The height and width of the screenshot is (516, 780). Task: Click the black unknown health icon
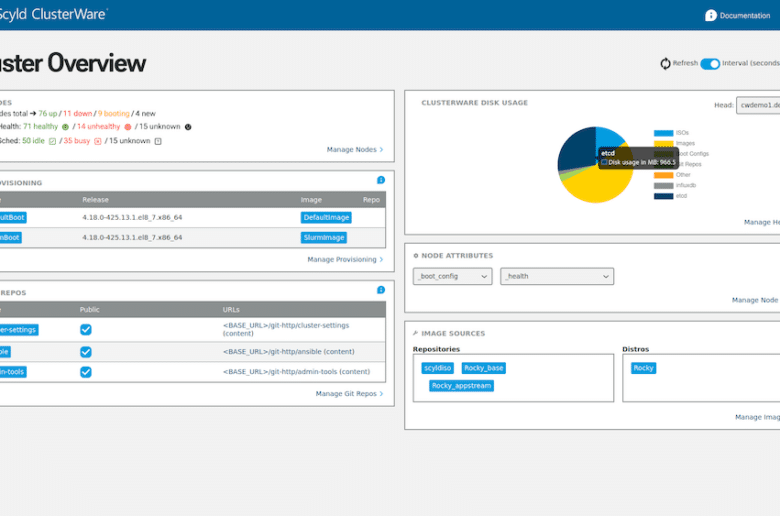[188, 127]
